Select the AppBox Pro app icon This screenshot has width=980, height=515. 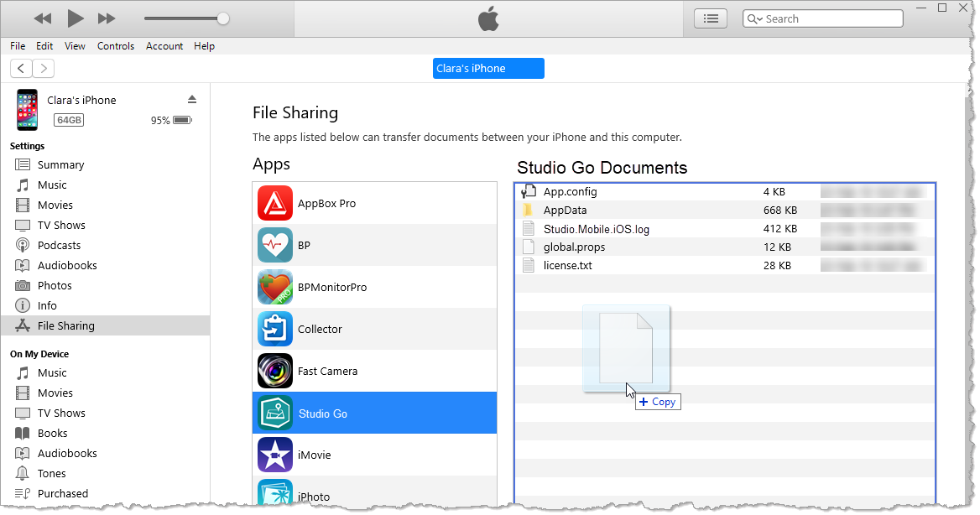[x=275, y=203]
